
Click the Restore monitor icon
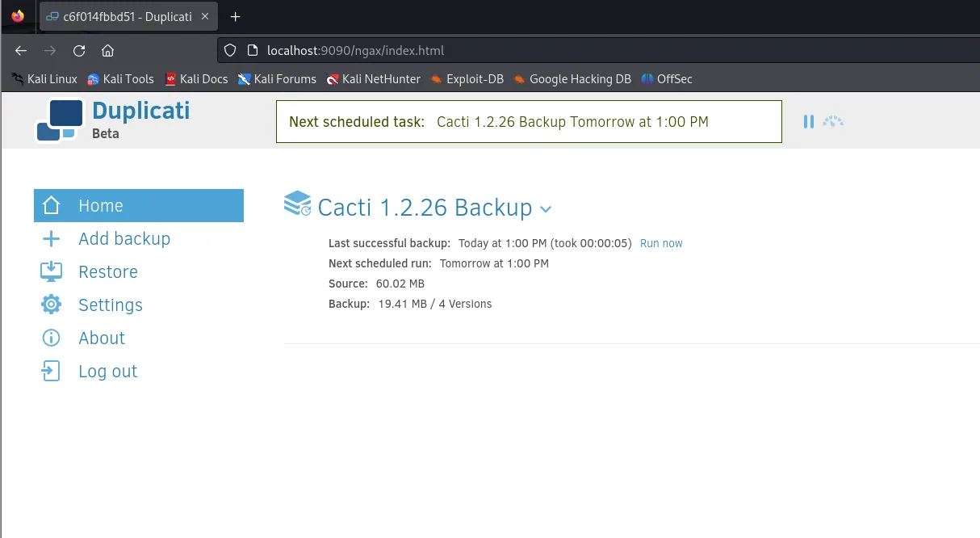pyautogui.click(x=51, y=271)
